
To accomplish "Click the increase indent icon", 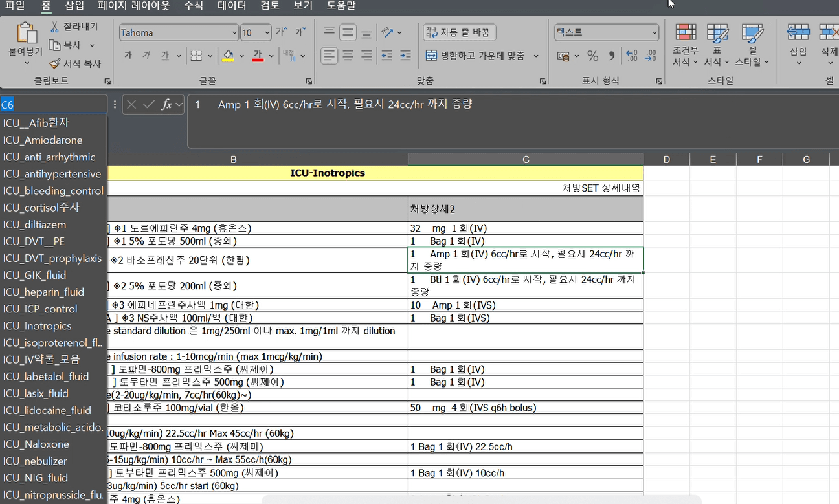I will [x=405, y=56].
